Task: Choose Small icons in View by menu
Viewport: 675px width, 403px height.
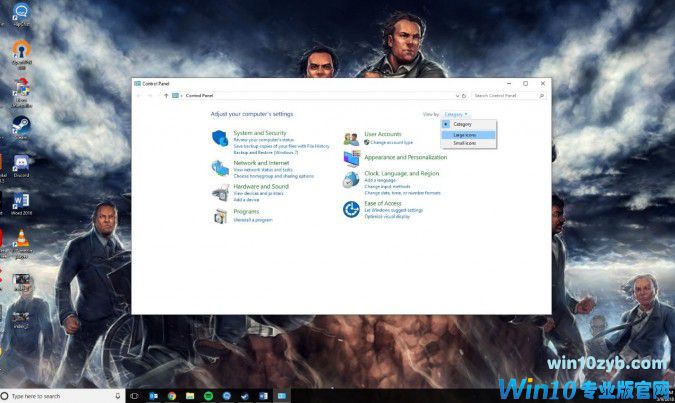Action: pos(464,143)
